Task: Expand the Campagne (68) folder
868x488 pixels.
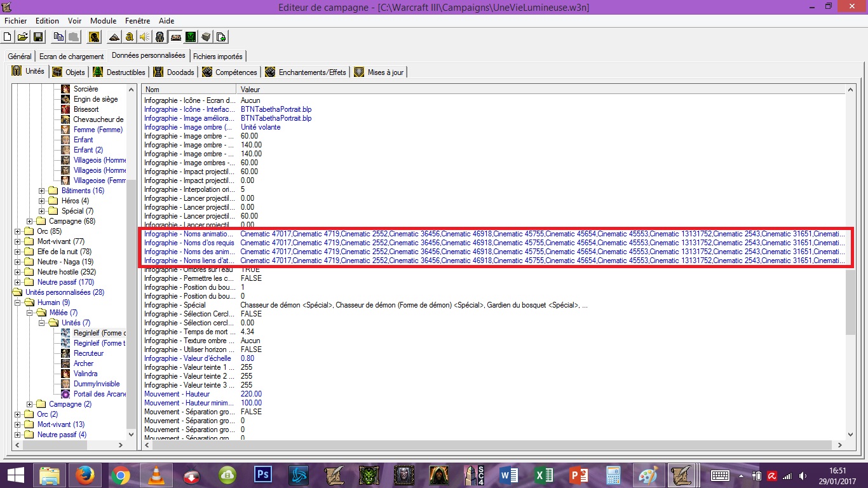Action: tap(30, 221)
